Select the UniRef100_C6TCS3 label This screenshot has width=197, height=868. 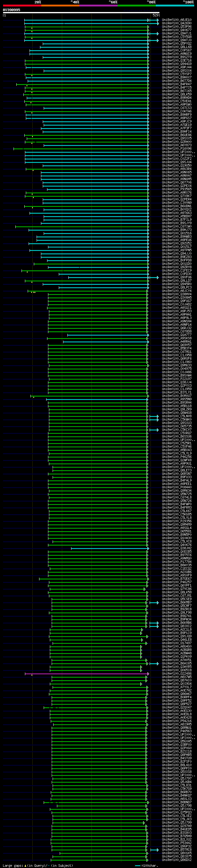pyautogui.click(x=177, y=108)
